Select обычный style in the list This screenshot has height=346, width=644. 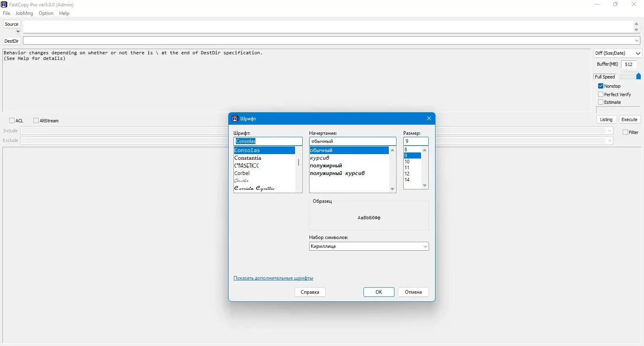click(x=349, y=150)
